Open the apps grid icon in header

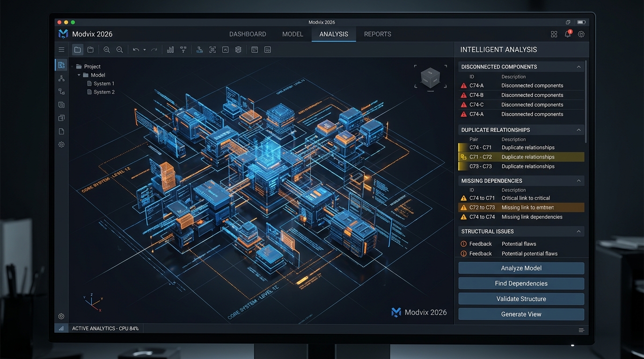pyautogui.click(x=554, y=34)
